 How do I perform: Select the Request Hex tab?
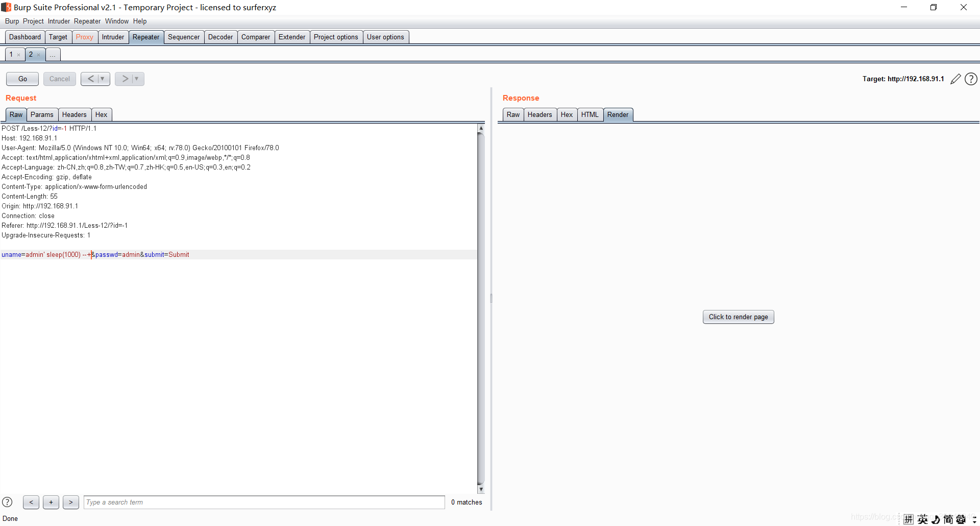point(101,115)
